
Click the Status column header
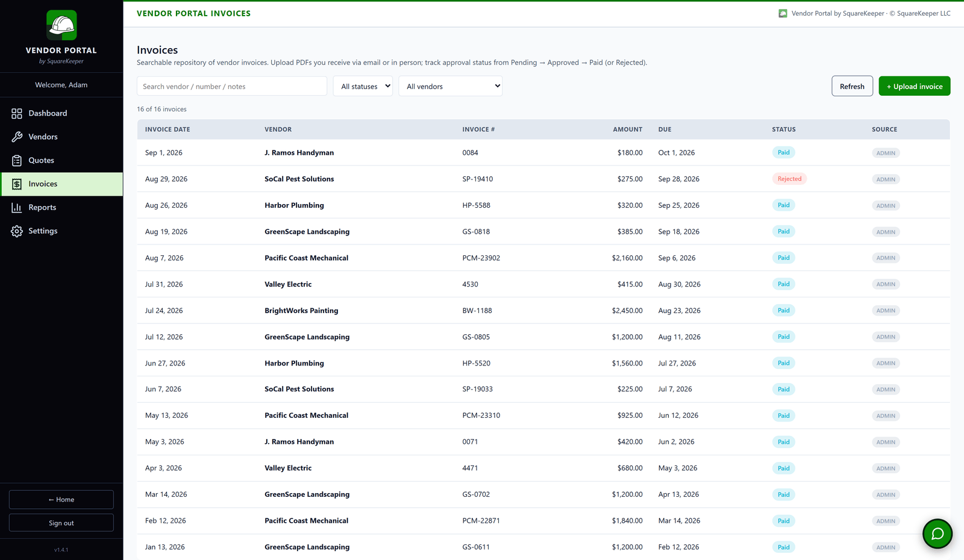pos(784,129)
